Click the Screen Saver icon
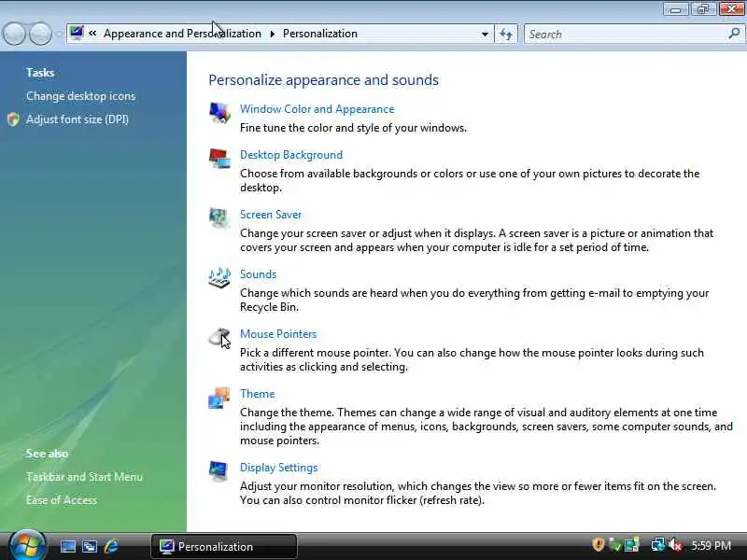Viewport: 747px width, 560px height. pos(219,218)
